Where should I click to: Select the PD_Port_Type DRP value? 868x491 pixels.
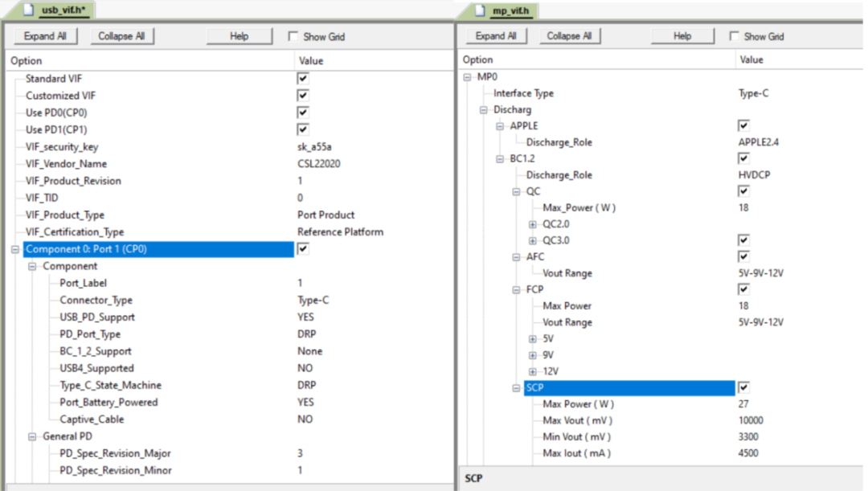point(305,334)
